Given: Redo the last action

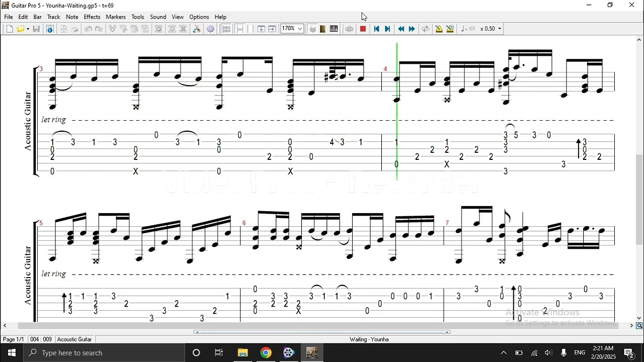Looking at the screenshot, I should click(99, 29).
